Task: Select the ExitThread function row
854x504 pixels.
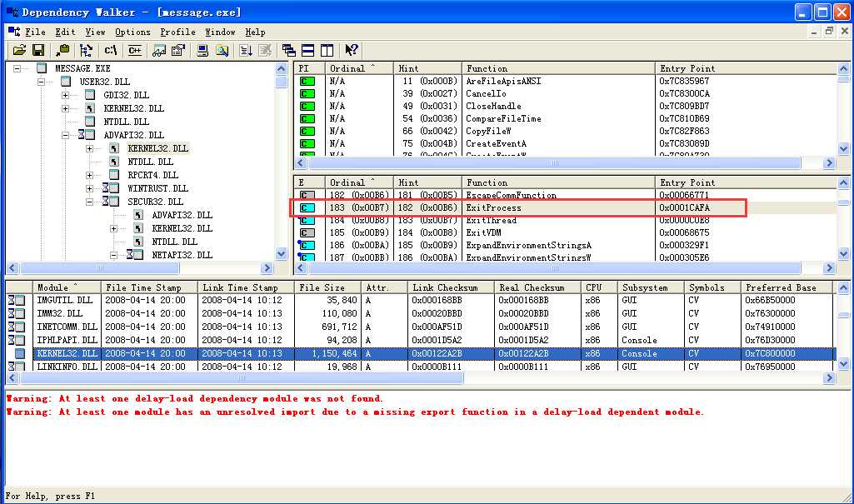Action: [564, 221]
